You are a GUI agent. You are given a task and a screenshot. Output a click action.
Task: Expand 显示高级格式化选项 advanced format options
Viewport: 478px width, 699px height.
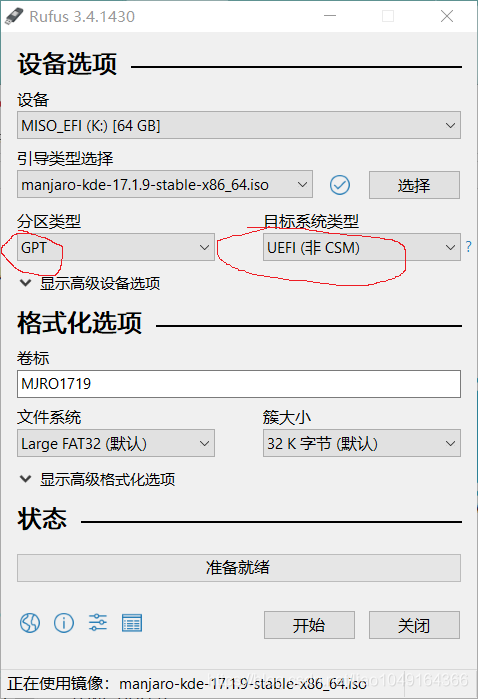point(98,479)
